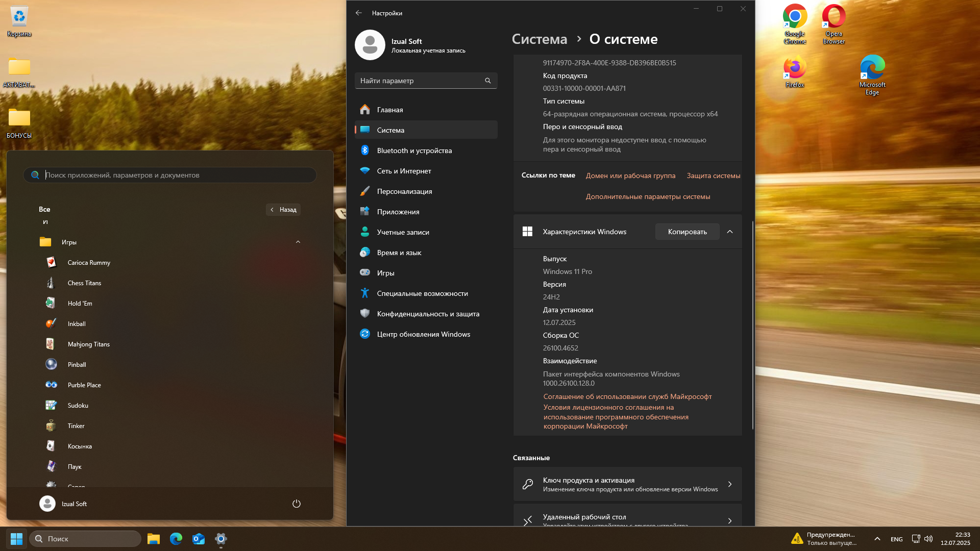Click Назад button in Start menu
This screenshot has width=980, height=551.
283,210
